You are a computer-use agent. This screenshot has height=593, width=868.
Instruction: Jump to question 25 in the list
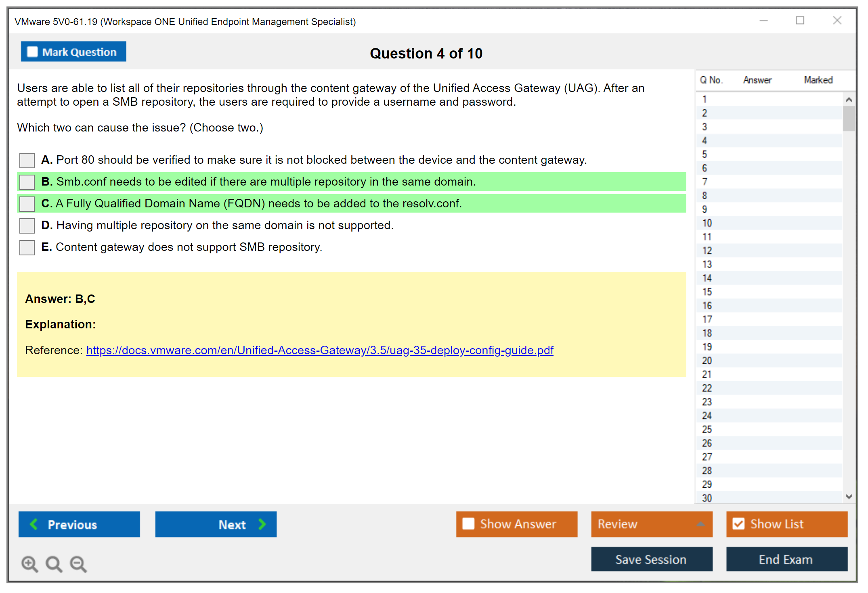[x=707, y=429]
